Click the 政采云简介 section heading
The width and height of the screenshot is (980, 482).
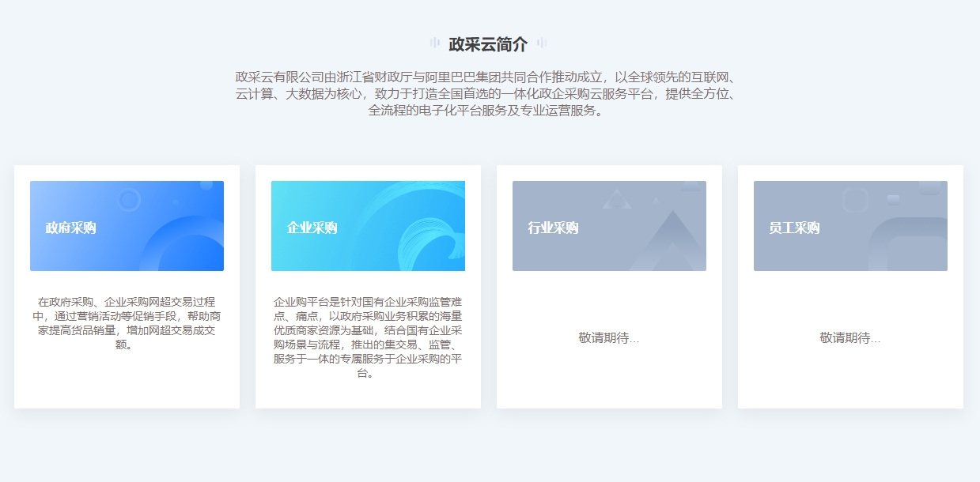(x=488, y=44)
